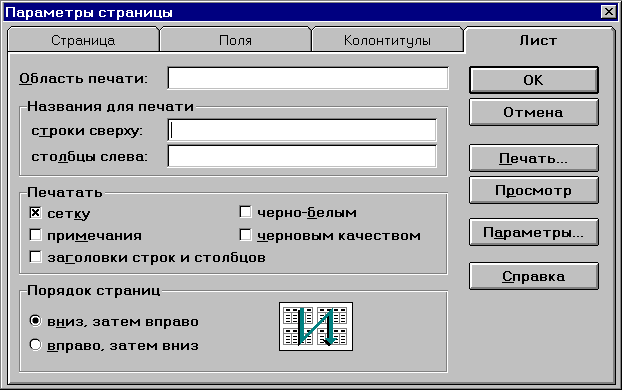Select вниз, затем вправо radio button
Viewport: 622px width, 390px height.
[35, 321]
